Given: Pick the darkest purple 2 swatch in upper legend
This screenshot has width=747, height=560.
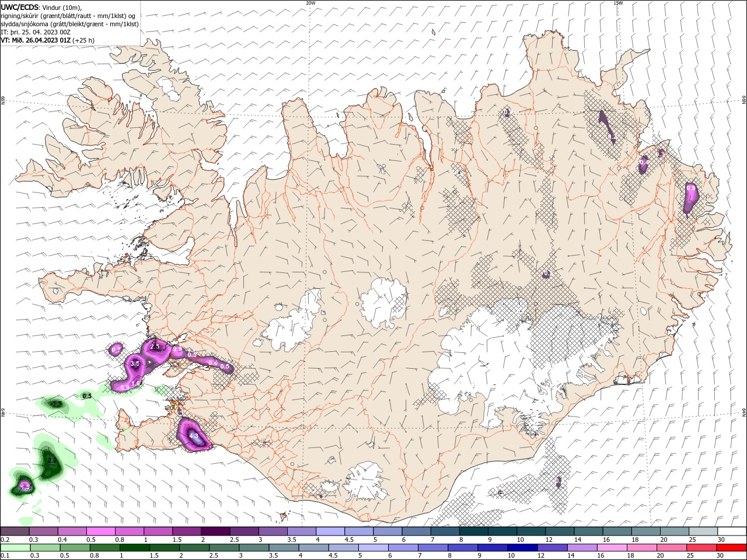Looking at the screenshot, I should [x=215, y=531].
